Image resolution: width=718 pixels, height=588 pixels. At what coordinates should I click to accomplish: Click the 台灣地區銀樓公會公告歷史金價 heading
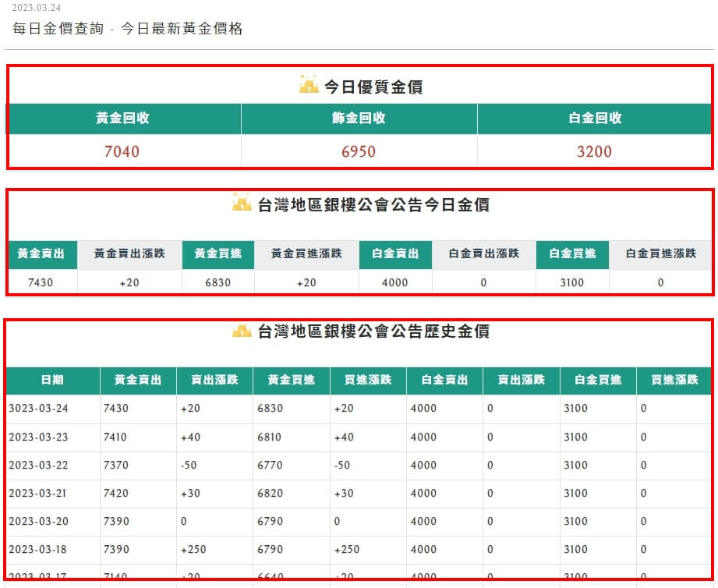pos(373,331)
